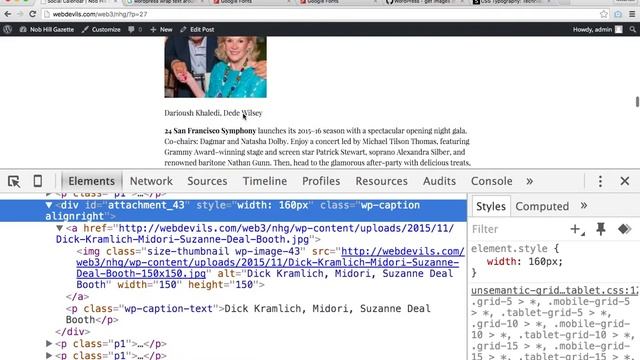
Task: Click the styles Filter input field
Action: coord(518,229)
